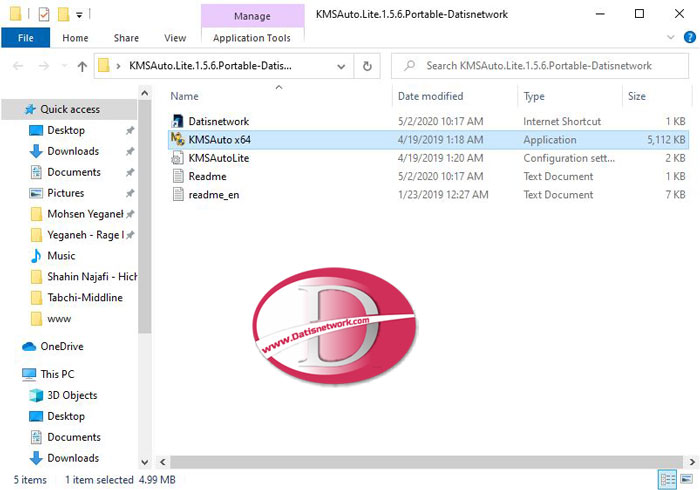Select the Datisnetwork internet shortcut icon

click(x=178, y=121)
